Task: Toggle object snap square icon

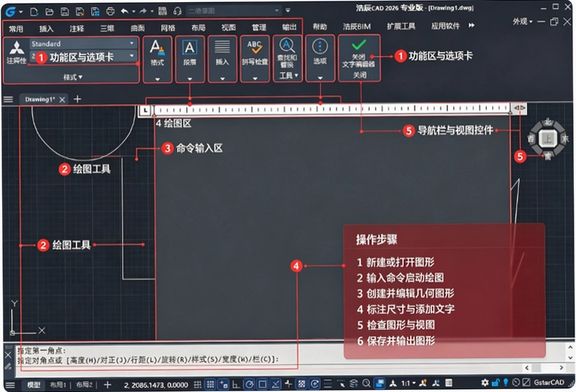Action: (x=262, y=384)
